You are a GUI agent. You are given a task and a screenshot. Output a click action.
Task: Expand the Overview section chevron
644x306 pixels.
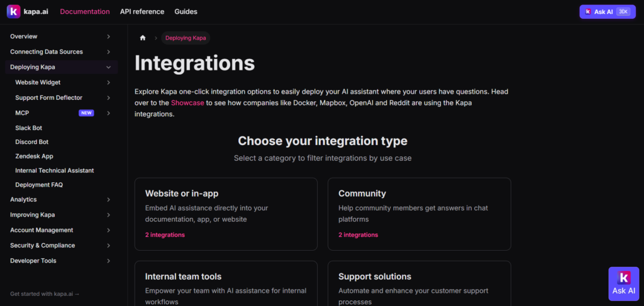click(x=108, y=36)
